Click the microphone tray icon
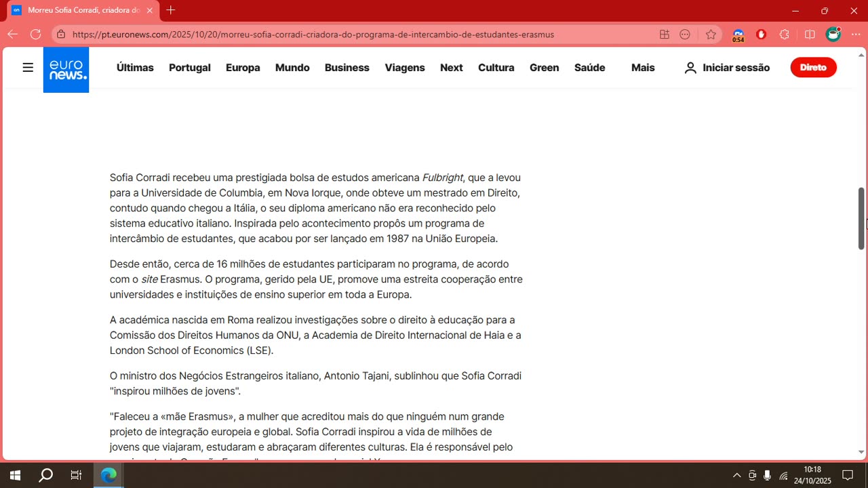The height and width of the screenshot is (488, 868). point(768,475)
